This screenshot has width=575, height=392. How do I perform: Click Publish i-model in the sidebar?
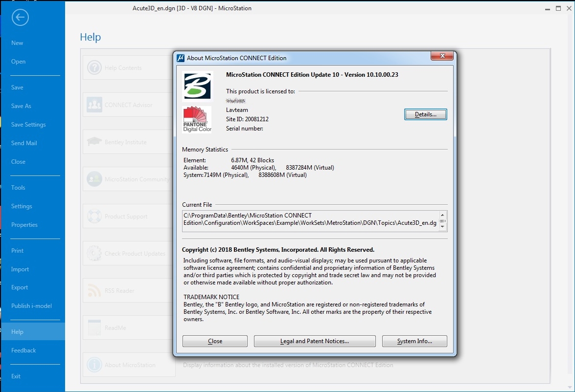31,306
